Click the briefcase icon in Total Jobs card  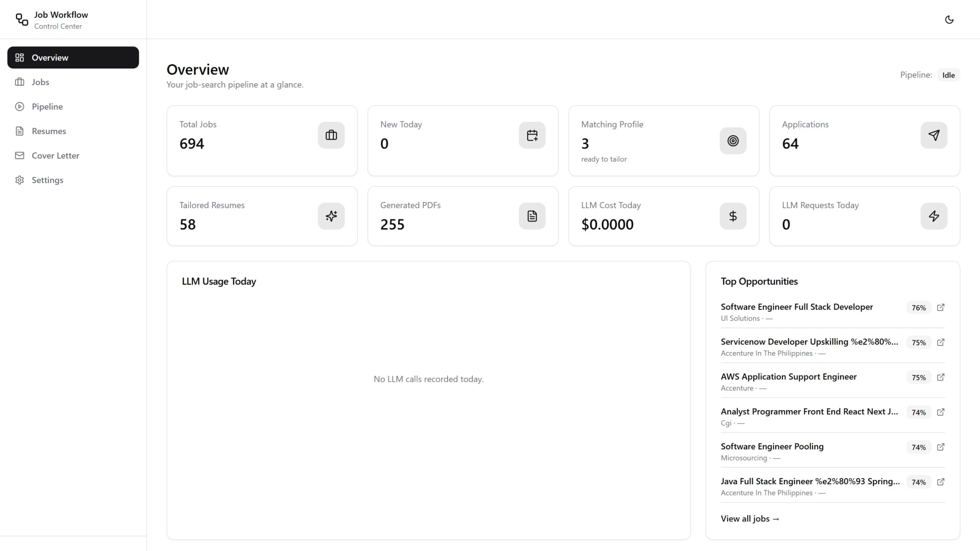331,135
